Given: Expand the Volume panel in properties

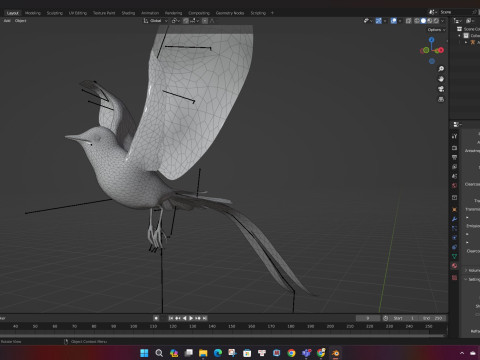Looking at the screenshot, I should 472,270.
